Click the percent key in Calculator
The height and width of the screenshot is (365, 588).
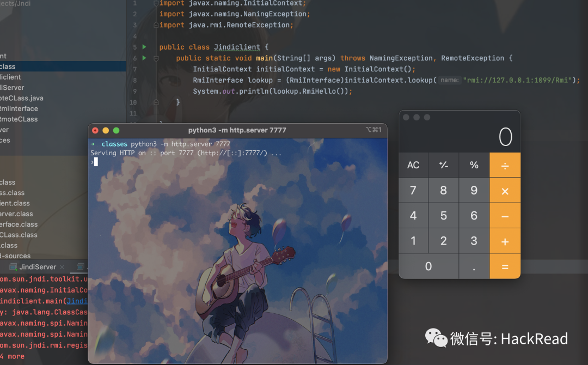[474, 165]
